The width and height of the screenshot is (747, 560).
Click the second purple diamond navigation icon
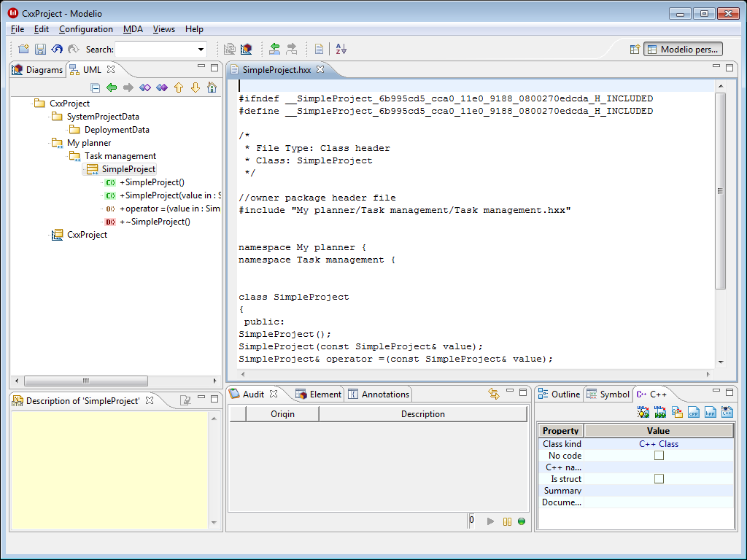tap(162, 87)
